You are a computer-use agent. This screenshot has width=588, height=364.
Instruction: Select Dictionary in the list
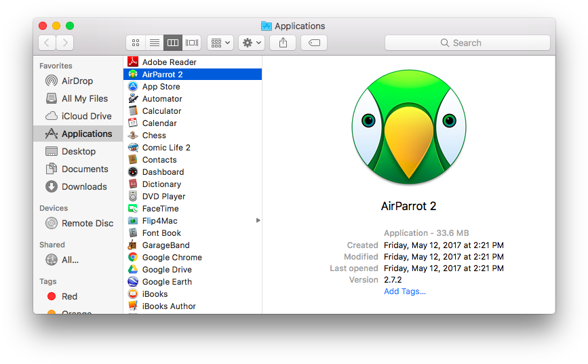click(193, 184)
